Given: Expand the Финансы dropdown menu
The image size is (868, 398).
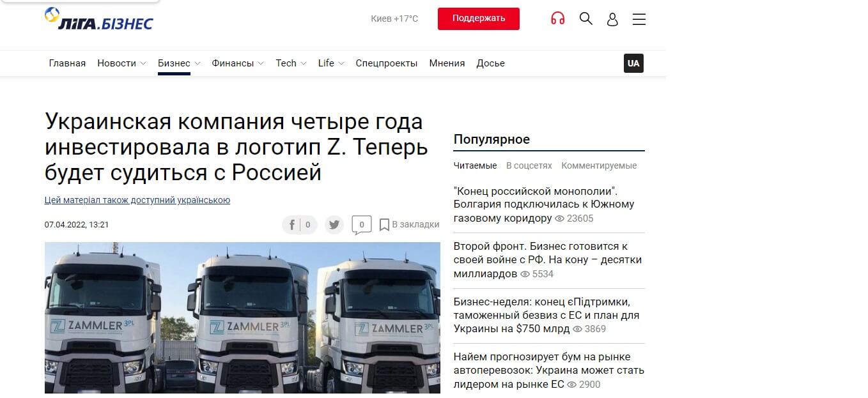Looking at the screenshot, I should pos(238,63).
